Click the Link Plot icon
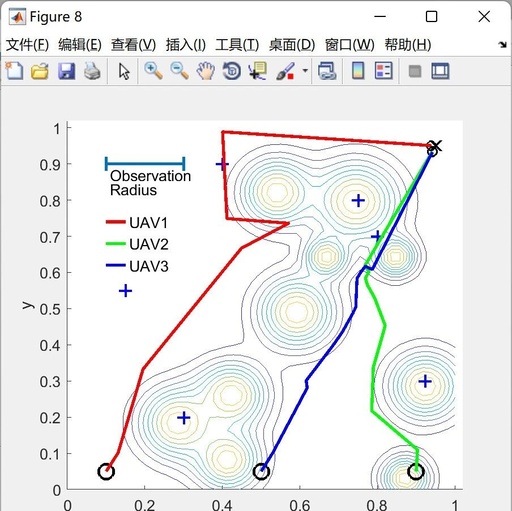This screenshot has width=512, height=511. (327, 71)
